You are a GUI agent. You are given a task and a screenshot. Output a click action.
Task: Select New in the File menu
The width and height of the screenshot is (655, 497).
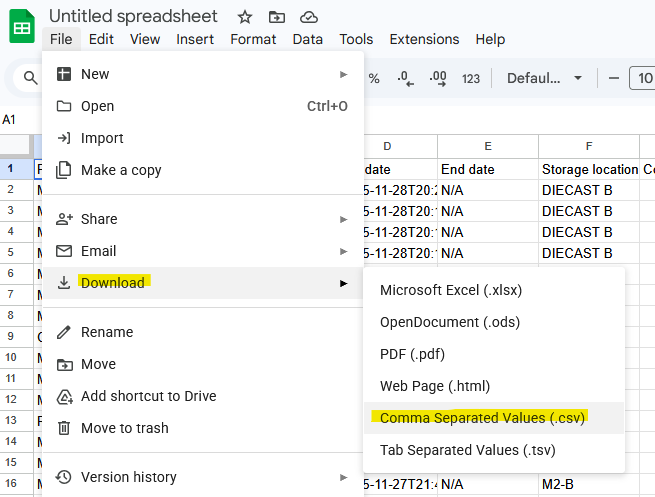[x=203, y=74]
